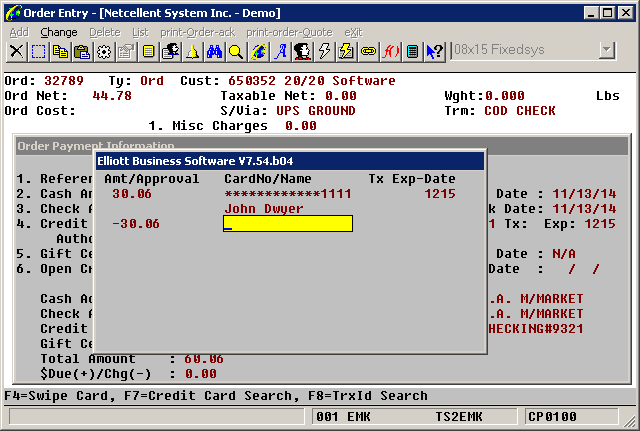
Task: Click the status bar entry CP0100
Action: point(552,417)
